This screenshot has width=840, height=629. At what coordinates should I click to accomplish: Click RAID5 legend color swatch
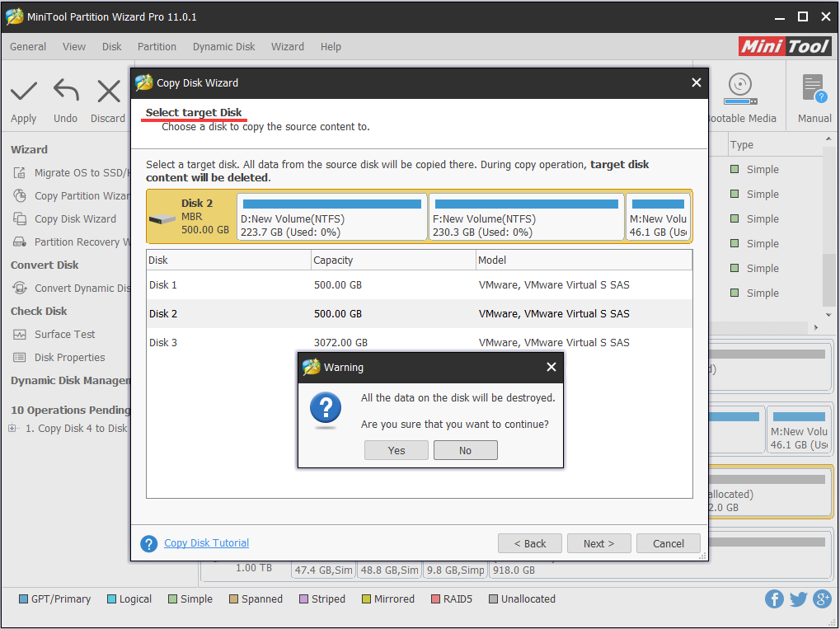(435, 599)
